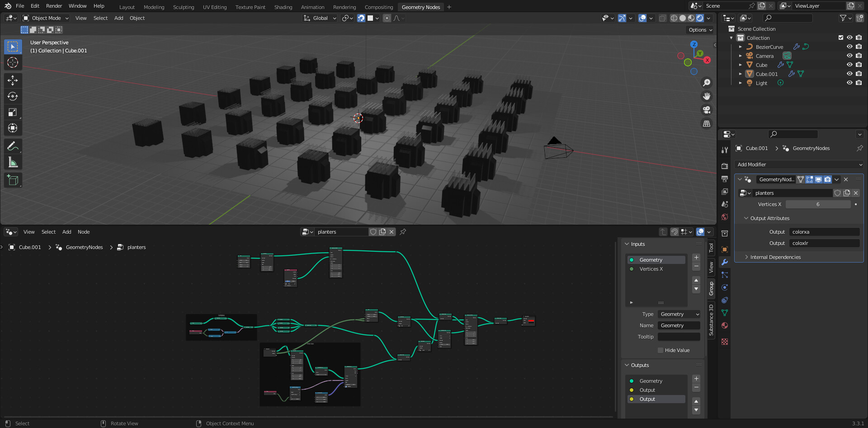Open the Add Modifier dropdown

(x=799, y=165)
